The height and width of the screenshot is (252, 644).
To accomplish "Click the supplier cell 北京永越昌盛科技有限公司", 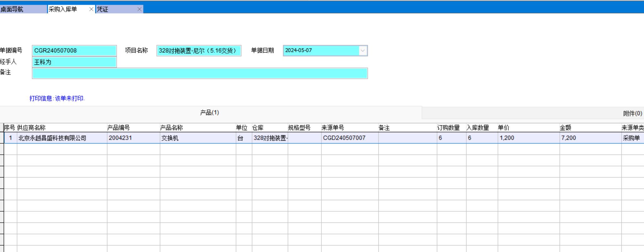I will pyautogui.click(x=53, y=138).
